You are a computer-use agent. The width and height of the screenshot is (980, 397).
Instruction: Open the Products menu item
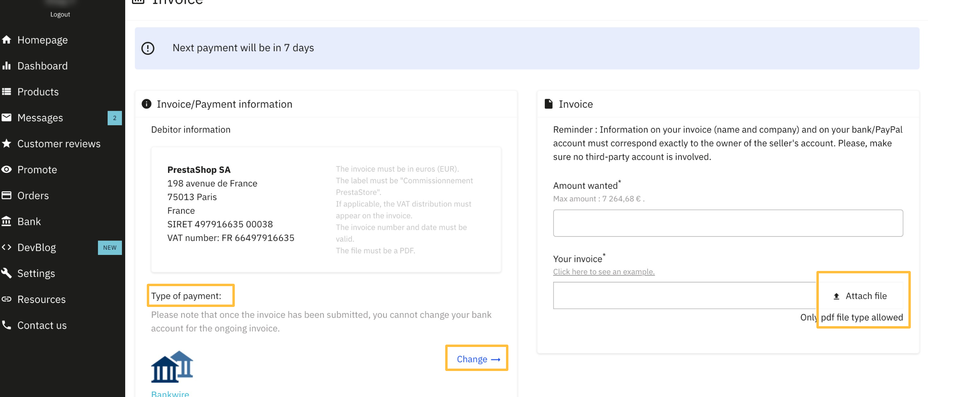tap(38, 92)
